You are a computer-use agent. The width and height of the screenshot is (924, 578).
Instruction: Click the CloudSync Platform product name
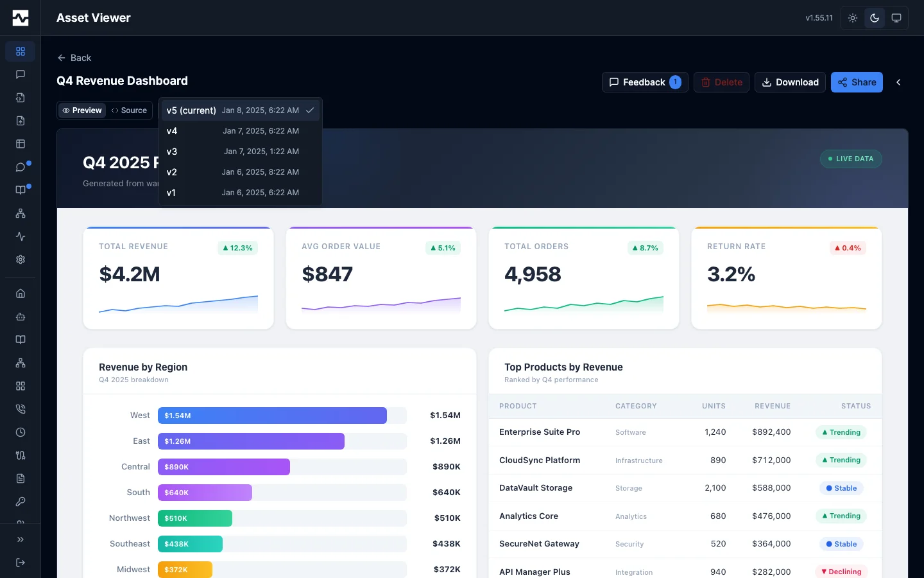[540, 460]
